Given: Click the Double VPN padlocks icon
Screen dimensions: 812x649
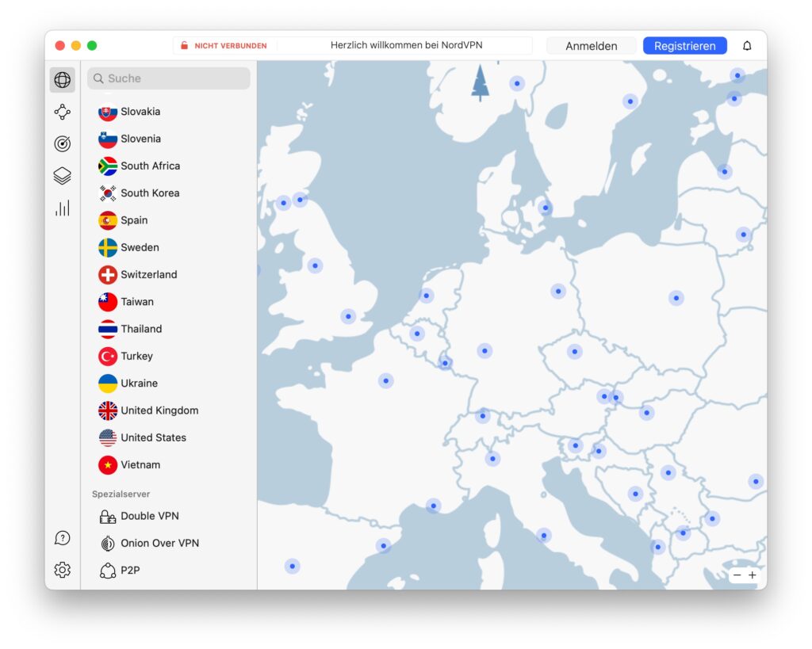Looking at the screenshot, I should 108,517.
